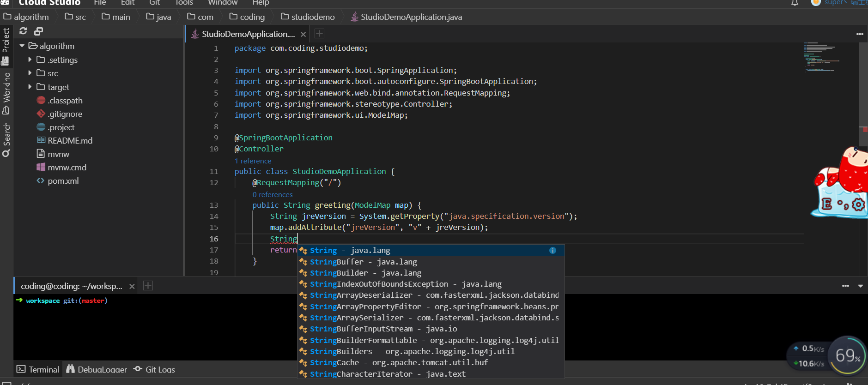Select StringBuilder - java.lang suggestion
Viewport: 868px width, 385px height.
(431, 273)
